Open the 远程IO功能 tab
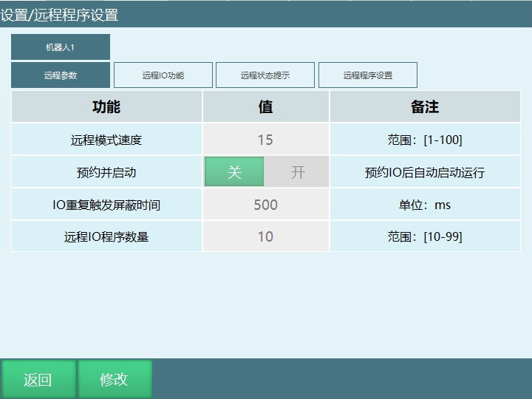Screen dimensions: 532x399 [163, 75]
